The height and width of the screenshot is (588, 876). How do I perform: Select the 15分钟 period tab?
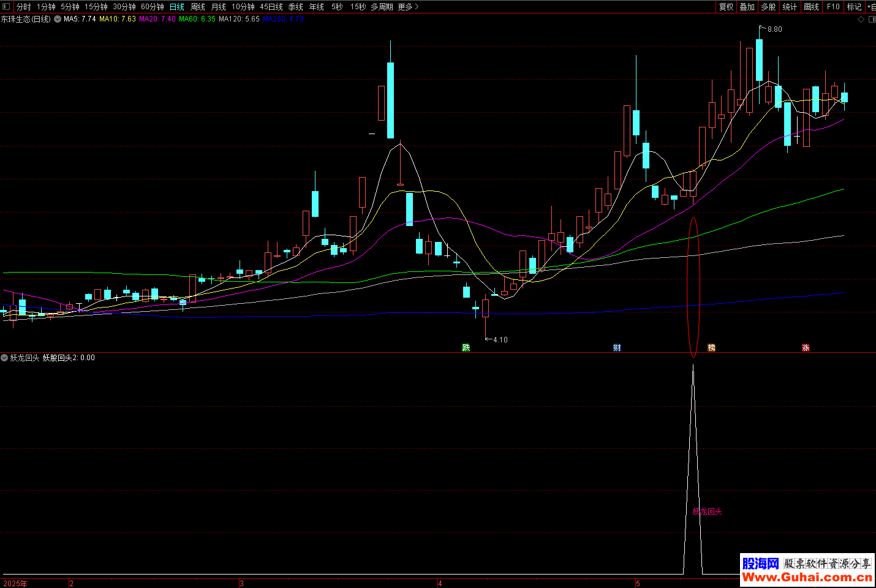96,7
